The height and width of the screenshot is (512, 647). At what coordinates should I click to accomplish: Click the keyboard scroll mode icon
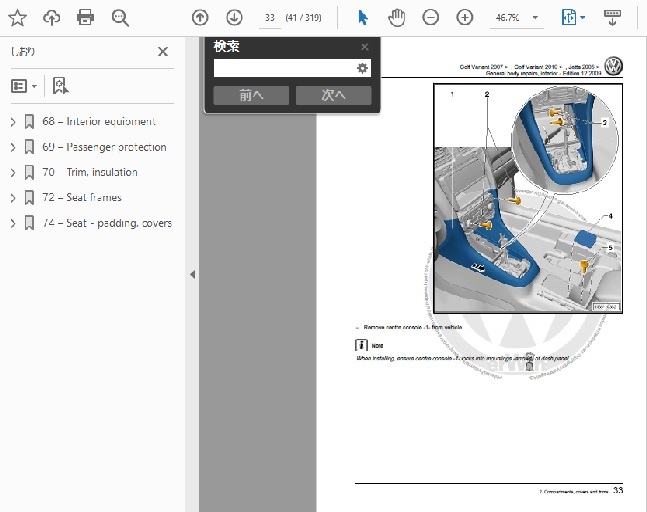[x=612, y=18]
